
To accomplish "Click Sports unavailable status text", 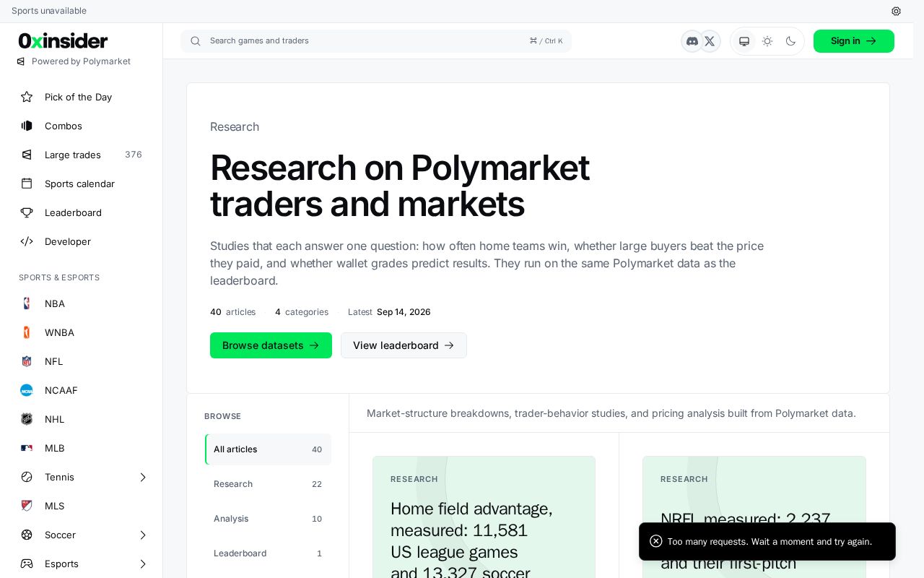I will [49, 11].
